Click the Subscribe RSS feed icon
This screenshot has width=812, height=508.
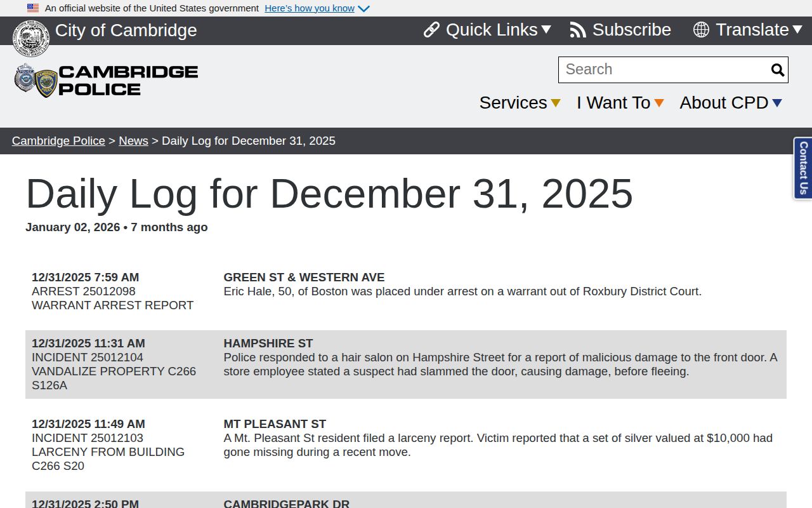(578, 30)
